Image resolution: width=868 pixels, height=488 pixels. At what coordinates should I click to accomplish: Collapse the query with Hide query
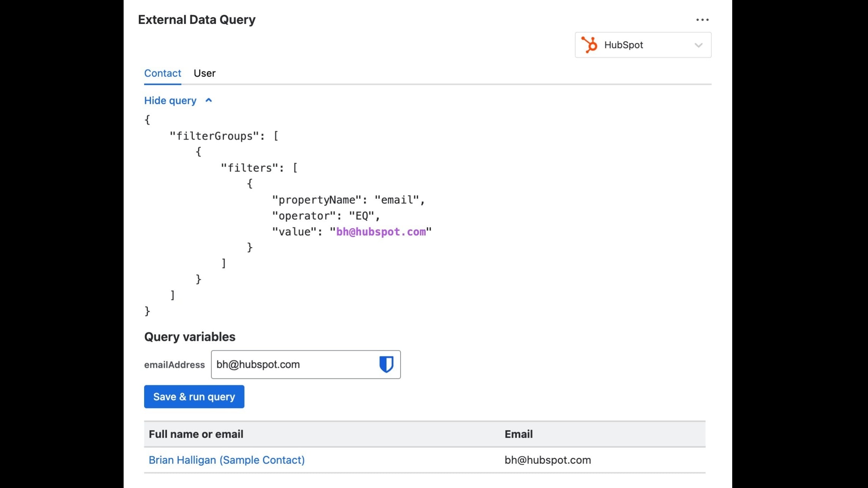(170, 100)
